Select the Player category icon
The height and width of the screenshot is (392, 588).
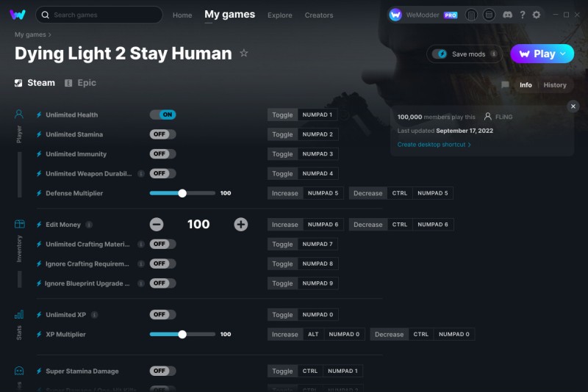point(19,115)
